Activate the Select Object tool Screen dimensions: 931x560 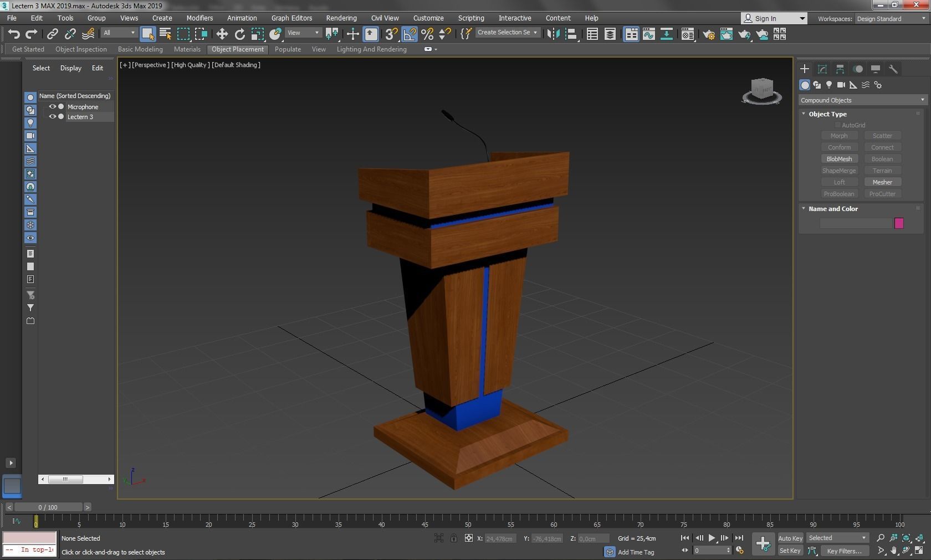coord(147,34)
